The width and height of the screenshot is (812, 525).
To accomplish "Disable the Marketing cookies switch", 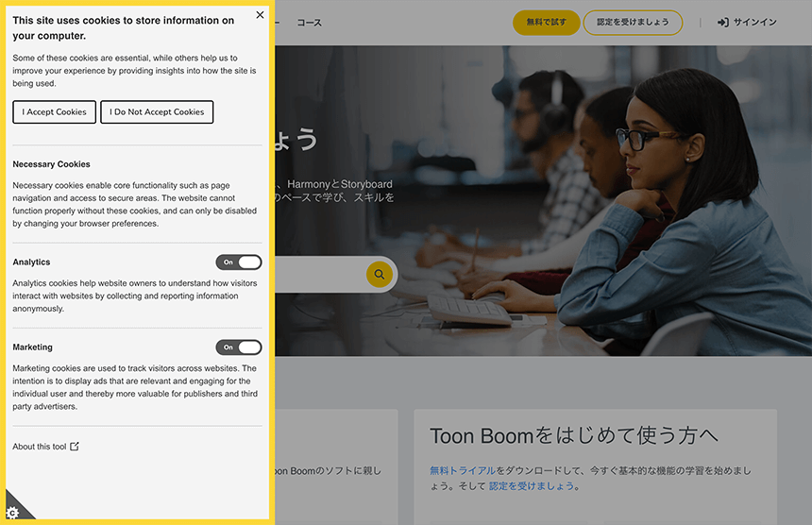I will 238,347.
